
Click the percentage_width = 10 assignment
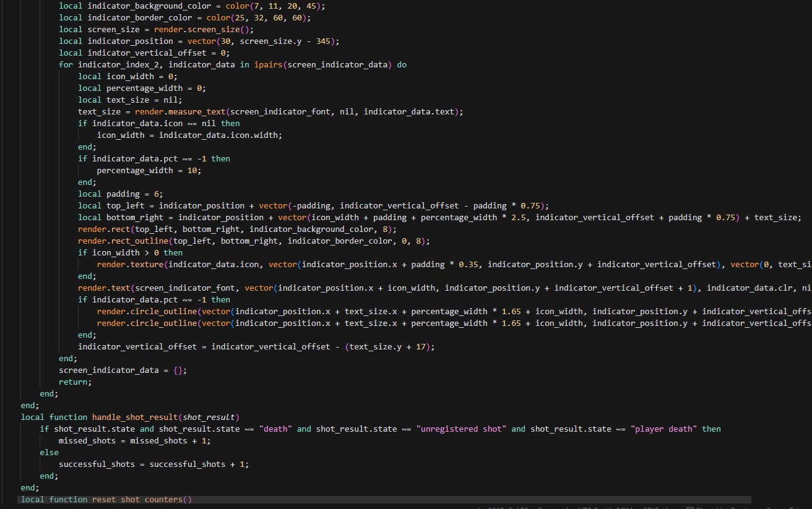(149, 170)
